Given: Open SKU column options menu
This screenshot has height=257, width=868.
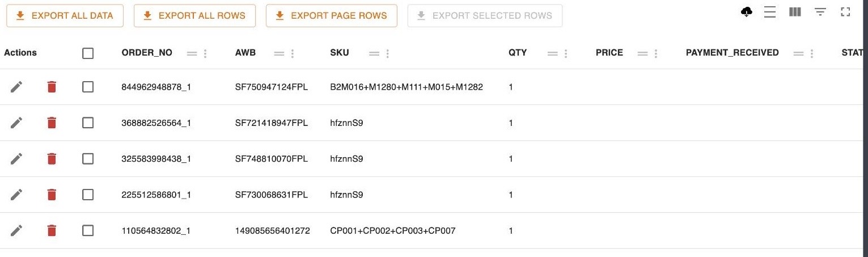Looking at the screenshot, I should [x=387, y=53].
